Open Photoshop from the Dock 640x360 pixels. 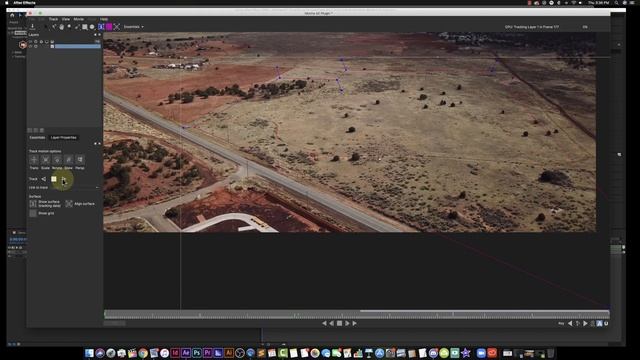pos(197,353)
